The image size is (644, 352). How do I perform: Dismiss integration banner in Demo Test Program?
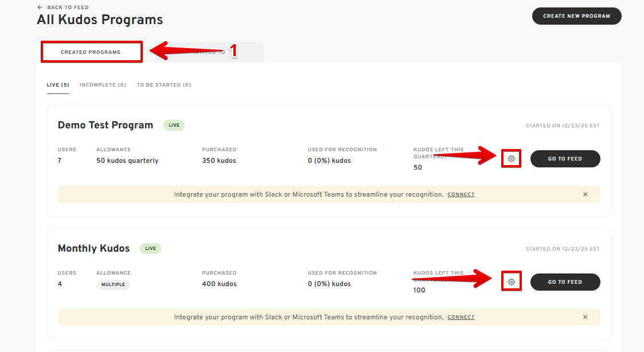point(585,194)
